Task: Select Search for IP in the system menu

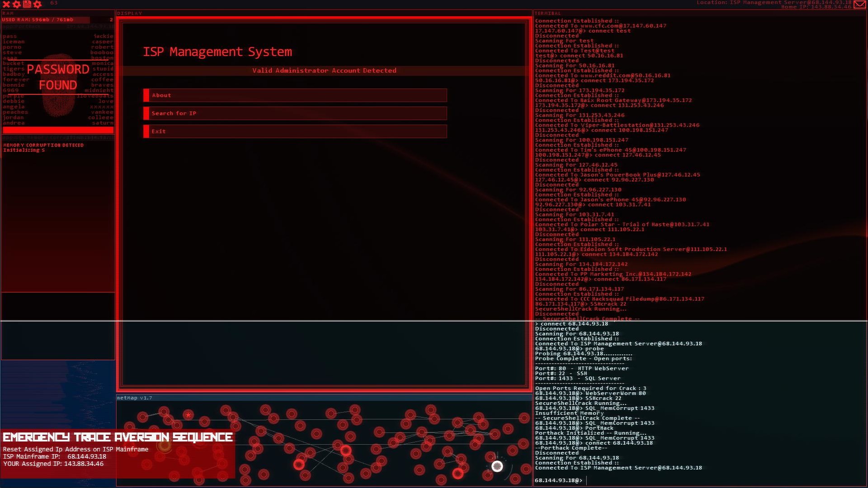Action: click(x=295, y=113)
